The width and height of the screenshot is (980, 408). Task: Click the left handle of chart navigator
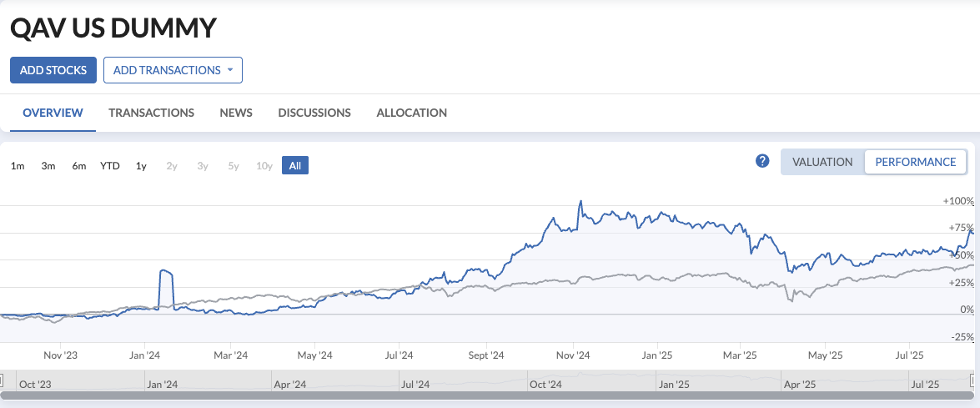2,380
